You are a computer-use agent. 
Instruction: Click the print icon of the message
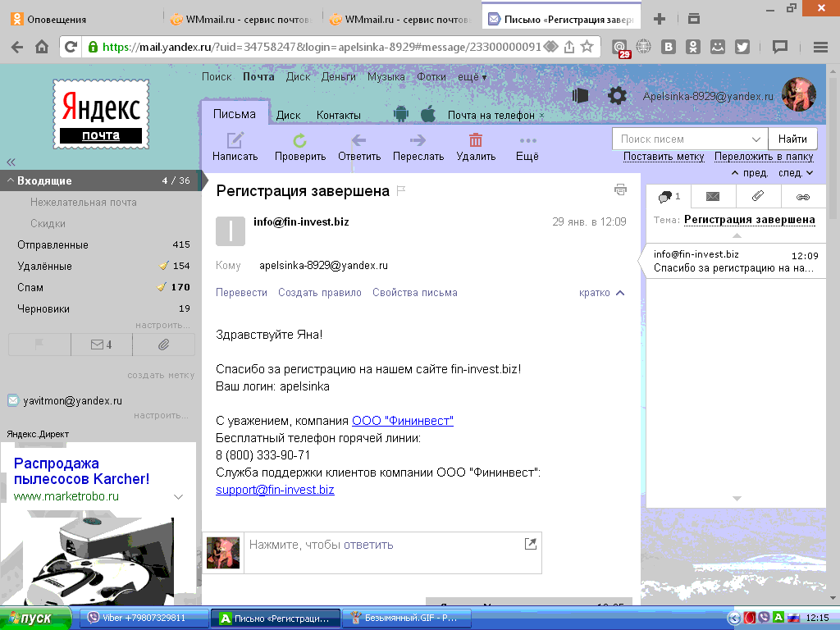point(620,189)
